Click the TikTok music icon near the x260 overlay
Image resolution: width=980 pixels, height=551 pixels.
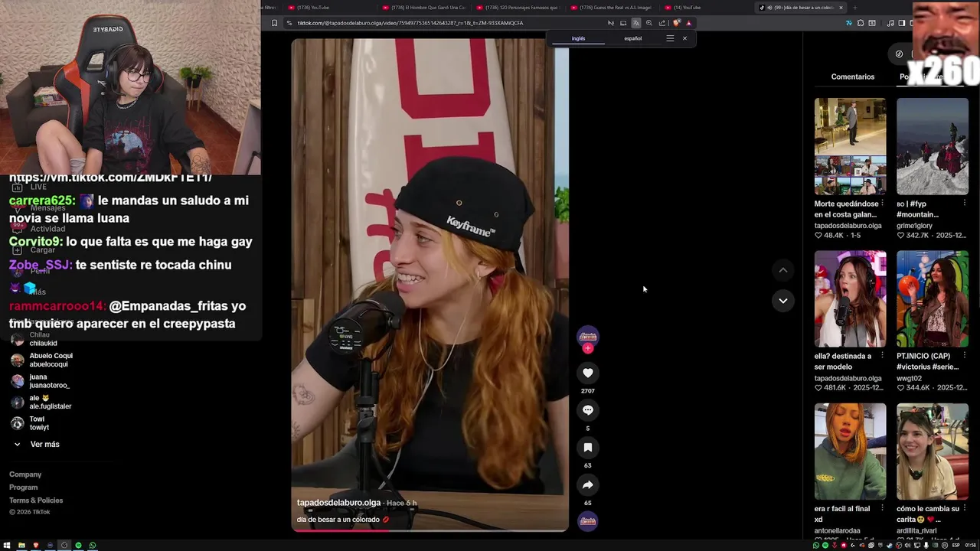pos(890,23)
